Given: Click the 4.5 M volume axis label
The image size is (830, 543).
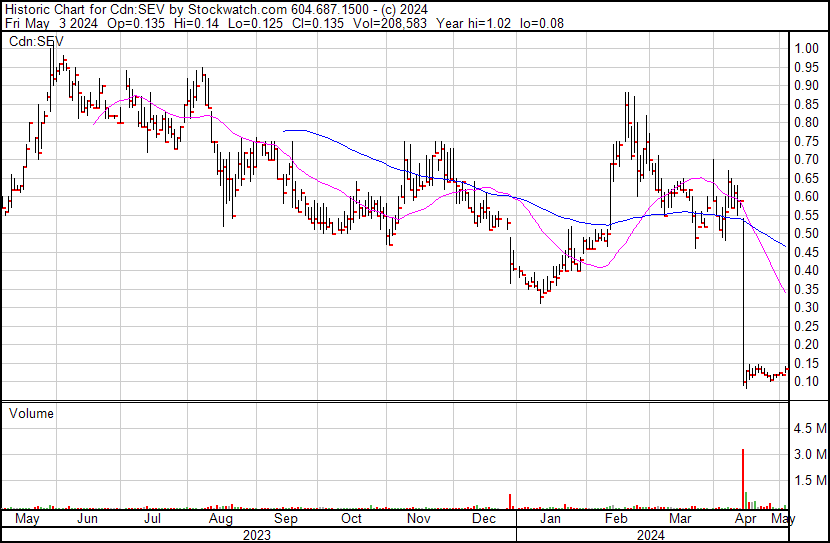Looking at the screenshot, I should [809, 429].
